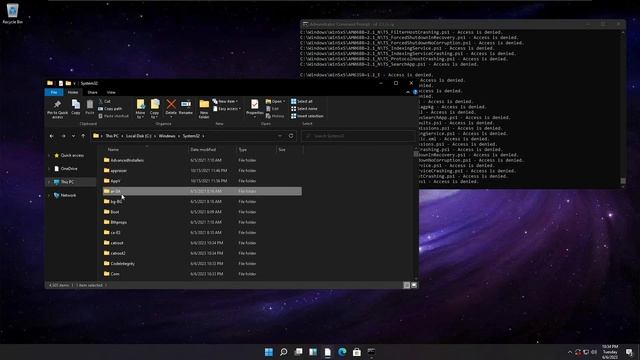Open the Easy access dropdown
Viewport: 640px width, 360px height.
(x=227, y=109)
